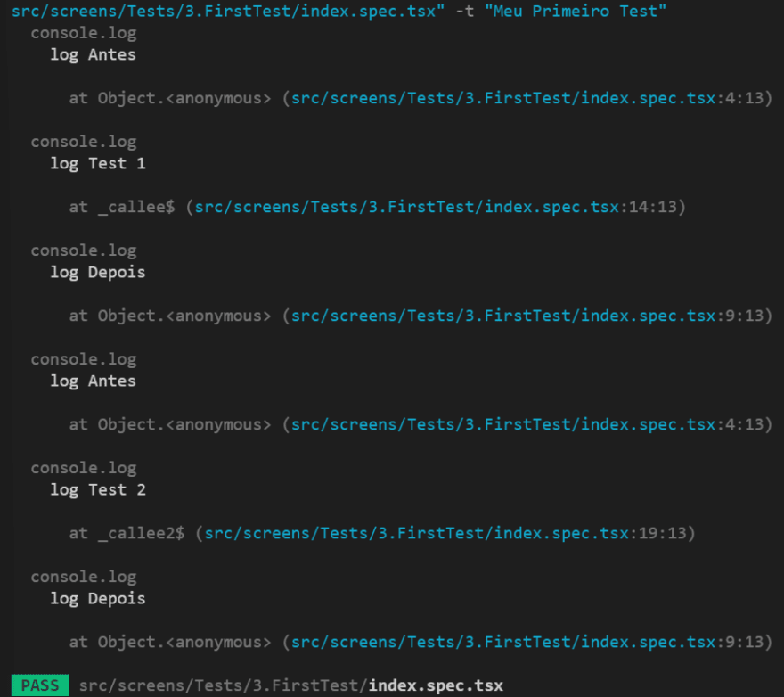Screen dimensions: 784x697
Task: Select the bold index.spec.tsx filename beside PASS
Action: click(436, 685)
